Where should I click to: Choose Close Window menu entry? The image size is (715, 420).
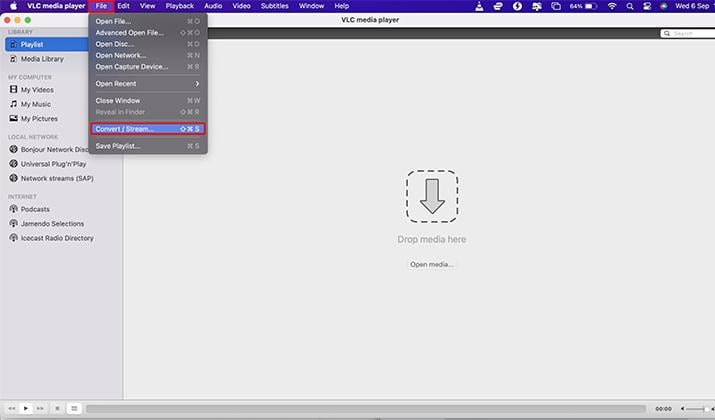pyautogui.click(x=148, y=101)
